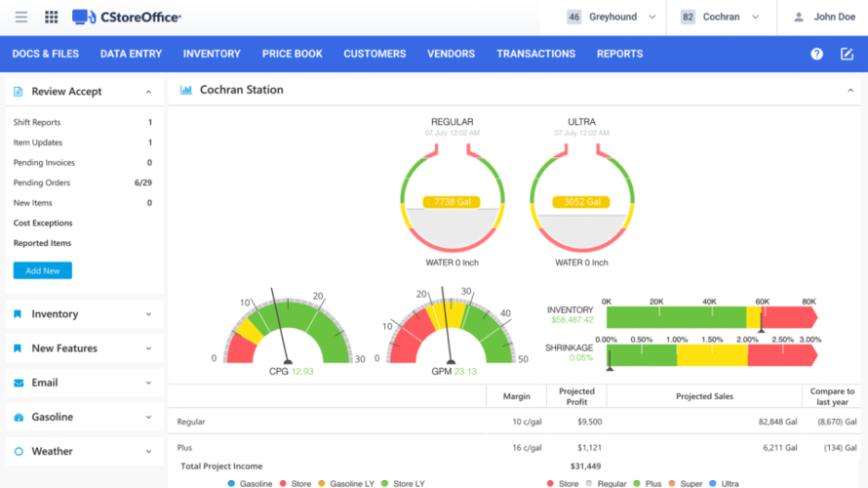The image size is (868, 488).
Task: Click the CStoreOffice logo
Action: click(126, 18)
